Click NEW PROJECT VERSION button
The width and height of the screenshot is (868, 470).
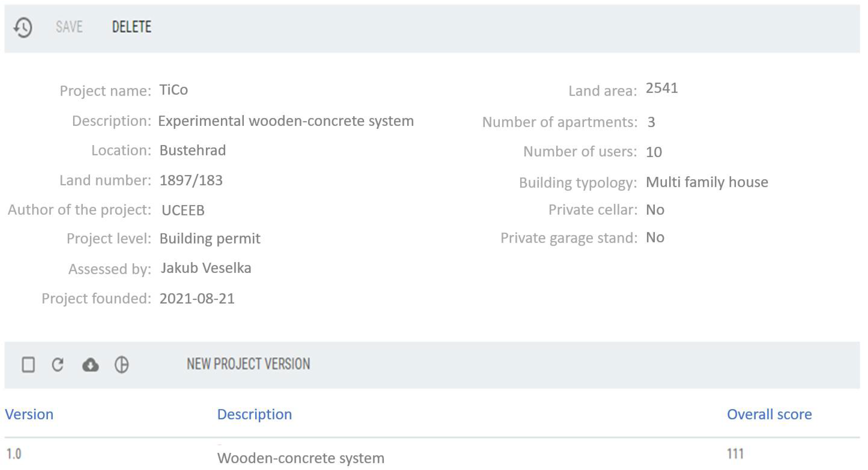pos(248,364)
